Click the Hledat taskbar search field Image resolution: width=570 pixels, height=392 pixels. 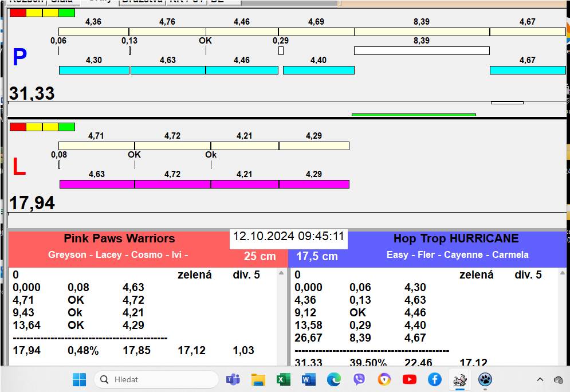click(156, 379)
